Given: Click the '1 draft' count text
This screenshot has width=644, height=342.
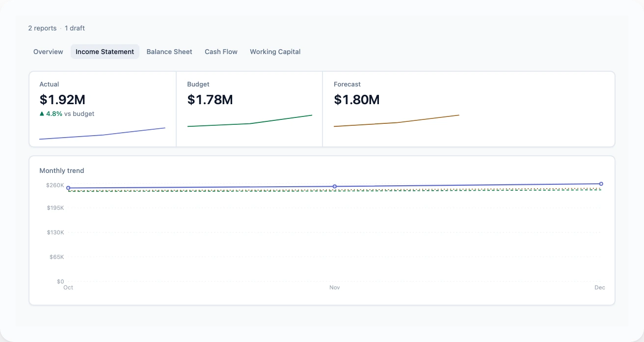Looking at the screenshot, I should click(75, 28).
